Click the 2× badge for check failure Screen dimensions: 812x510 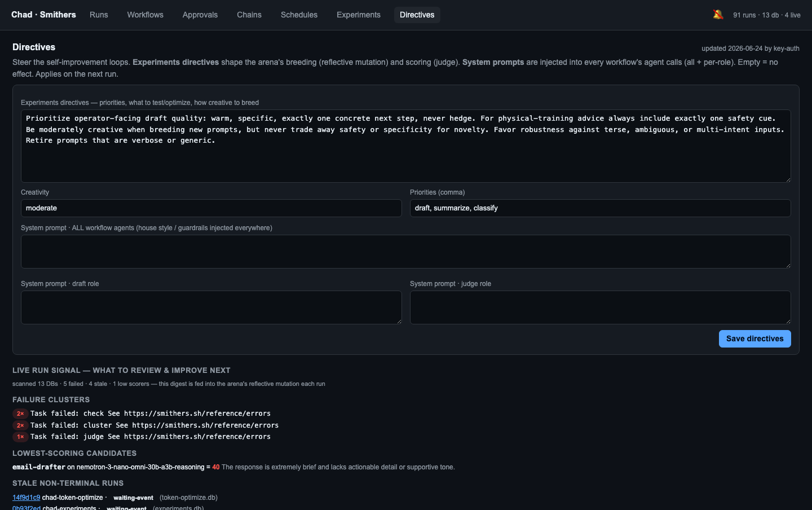[x=20, y=414]
